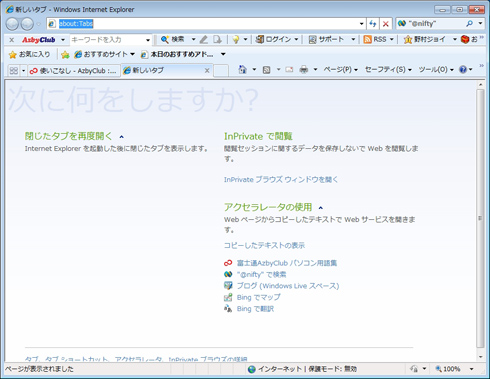Open the address bar history dropdown arrow

362,24
